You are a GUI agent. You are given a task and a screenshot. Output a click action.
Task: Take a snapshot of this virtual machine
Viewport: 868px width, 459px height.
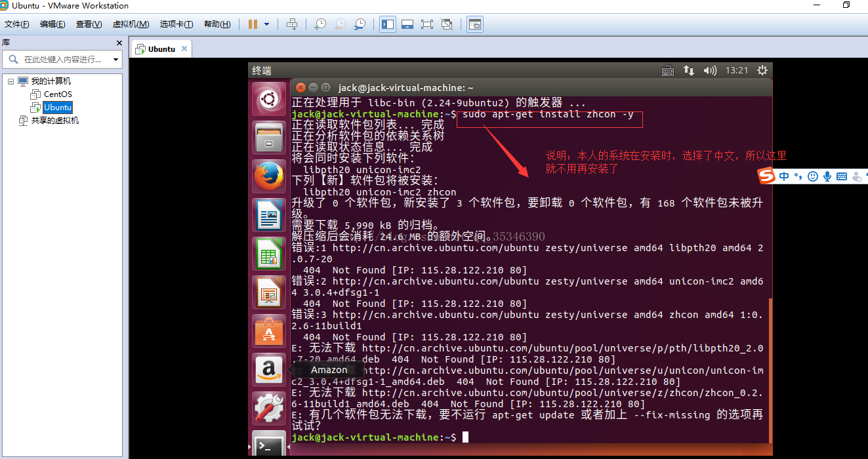coord(320,24)
